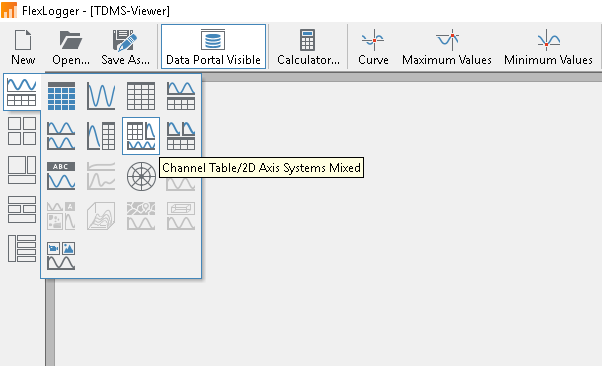Open the Calculator... tool

(308, 47)
